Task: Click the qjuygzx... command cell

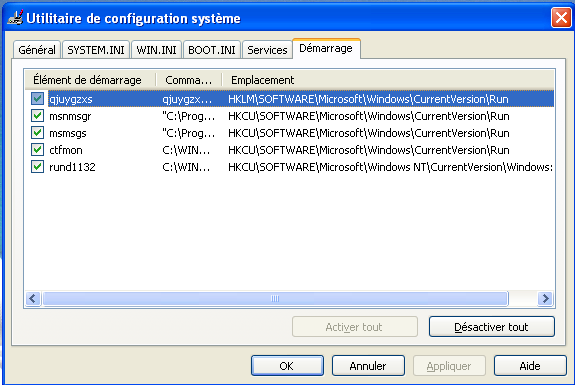Action: (x=187, y=99)
